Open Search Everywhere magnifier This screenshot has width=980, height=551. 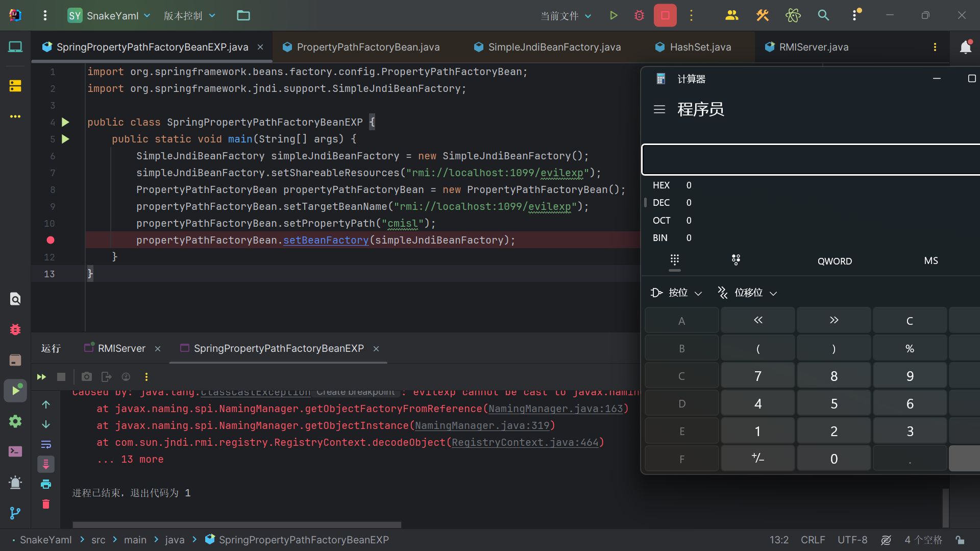click(x=823, y=15)
